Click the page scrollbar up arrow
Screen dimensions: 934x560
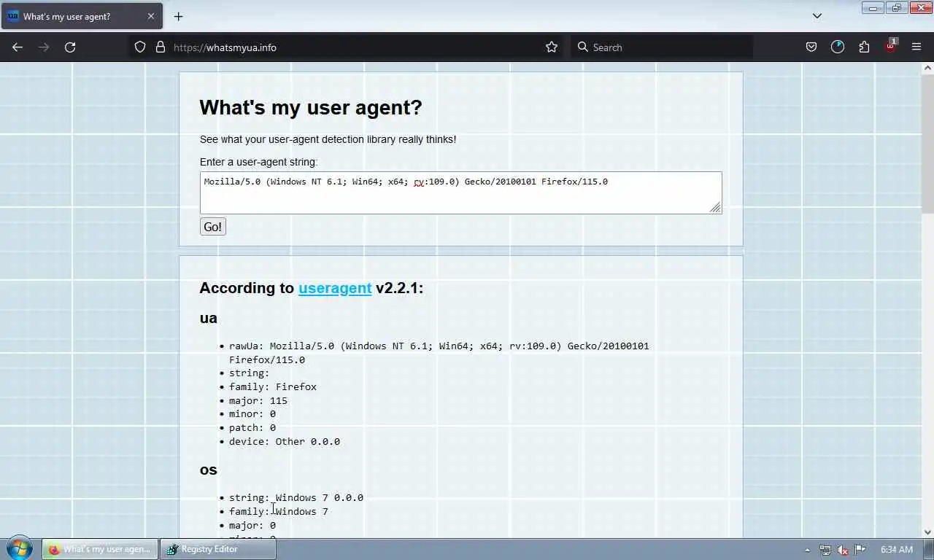click(927, 68)
